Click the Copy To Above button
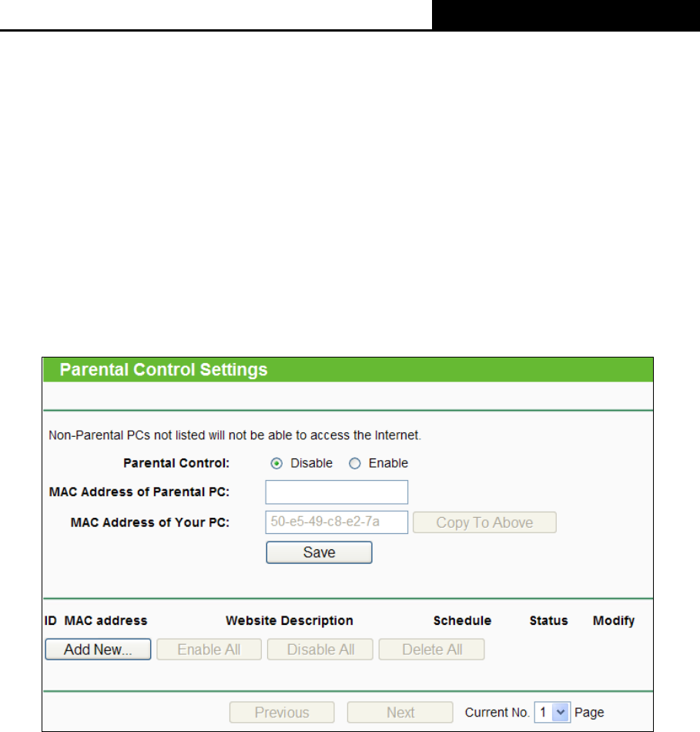The width and height of the screenshot is (700, 732). pos(484,522)
